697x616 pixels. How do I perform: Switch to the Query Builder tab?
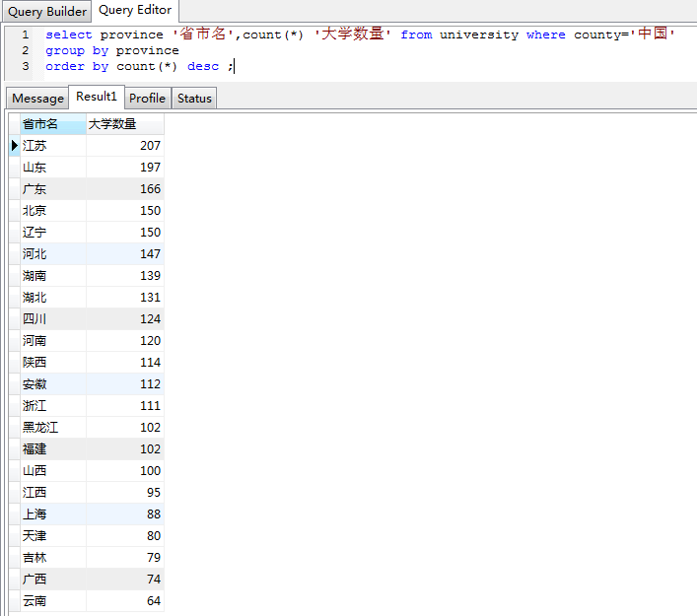coord(46,12)
